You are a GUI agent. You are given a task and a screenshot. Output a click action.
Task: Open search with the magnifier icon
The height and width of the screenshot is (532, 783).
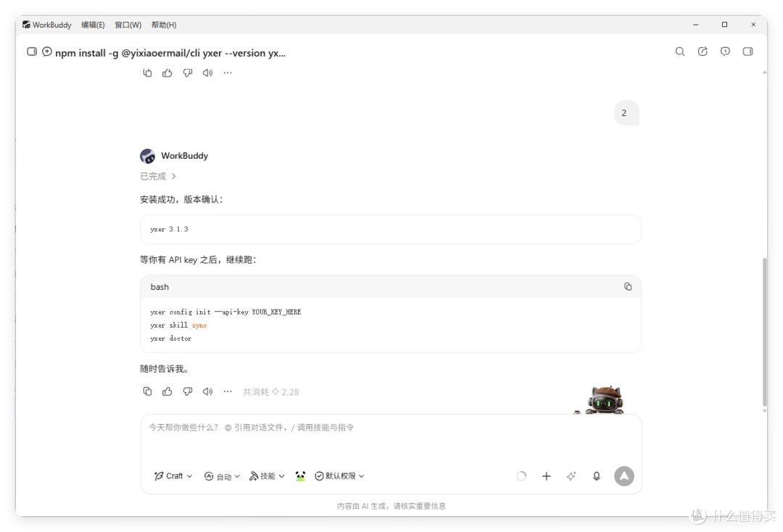679,51
